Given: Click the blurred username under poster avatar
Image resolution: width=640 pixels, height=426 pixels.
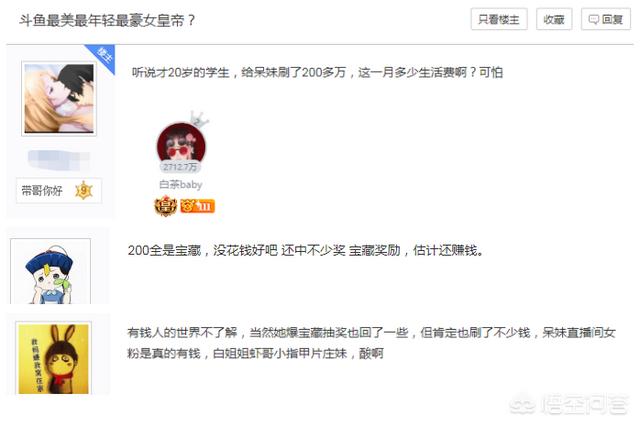Looking at the screenshot, I should (59, 160).
